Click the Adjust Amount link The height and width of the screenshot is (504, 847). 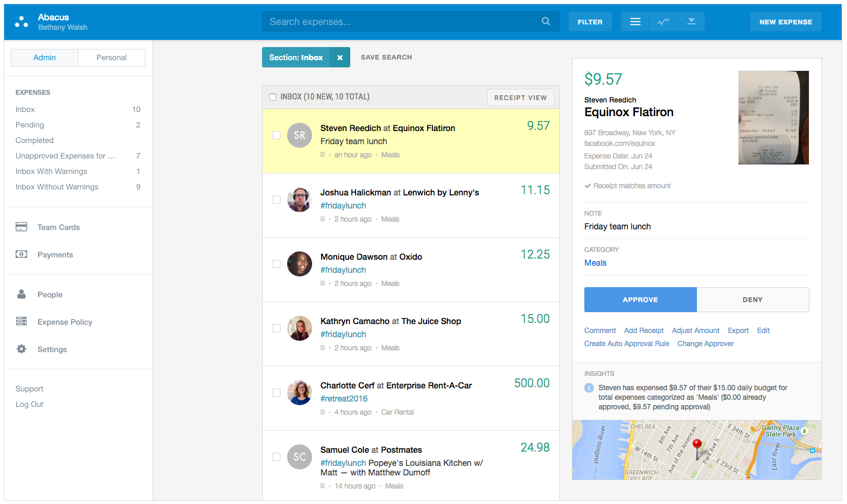coord(696,331)
